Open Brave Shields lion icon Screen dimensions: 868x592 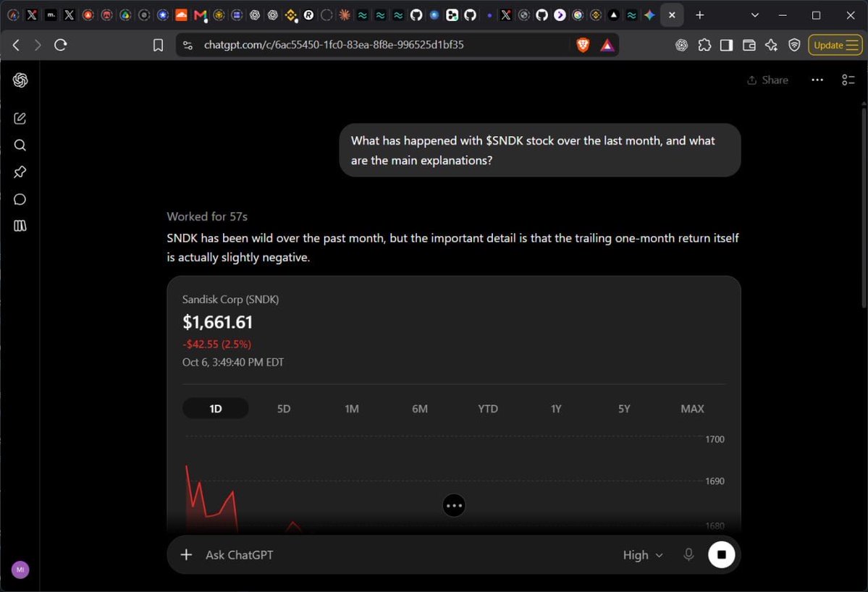pyautogui.click(x=582, y=45)
